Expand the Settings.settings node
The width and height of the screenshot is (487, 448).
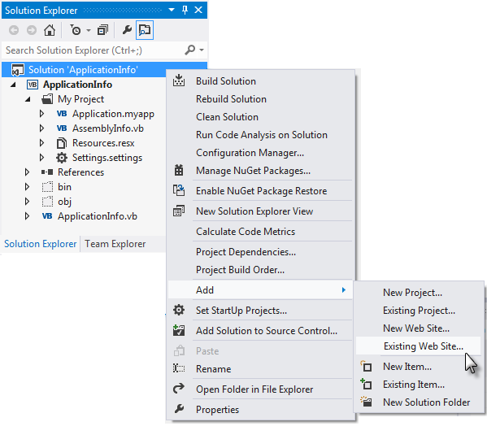(41, 158)
